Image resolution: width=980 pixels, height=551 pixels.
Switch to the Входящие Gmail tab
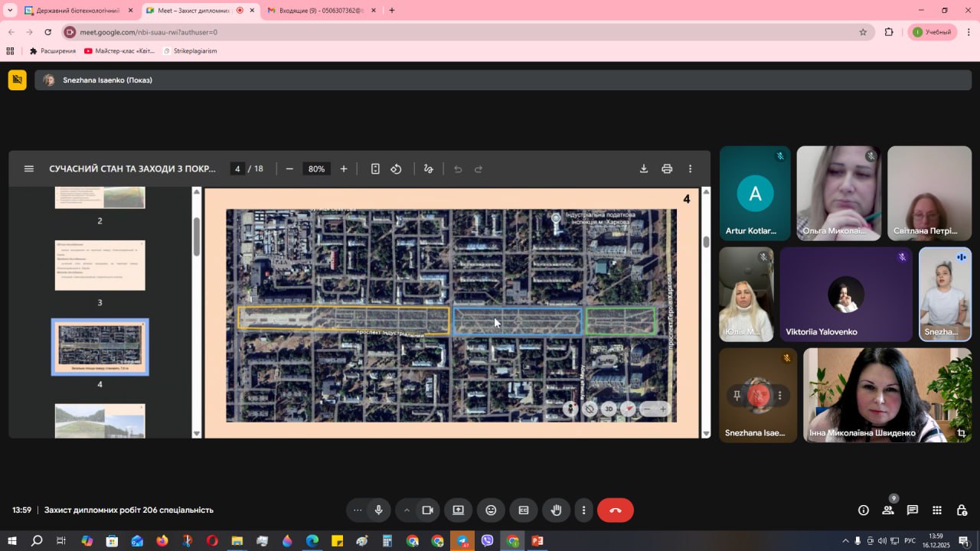320,11
